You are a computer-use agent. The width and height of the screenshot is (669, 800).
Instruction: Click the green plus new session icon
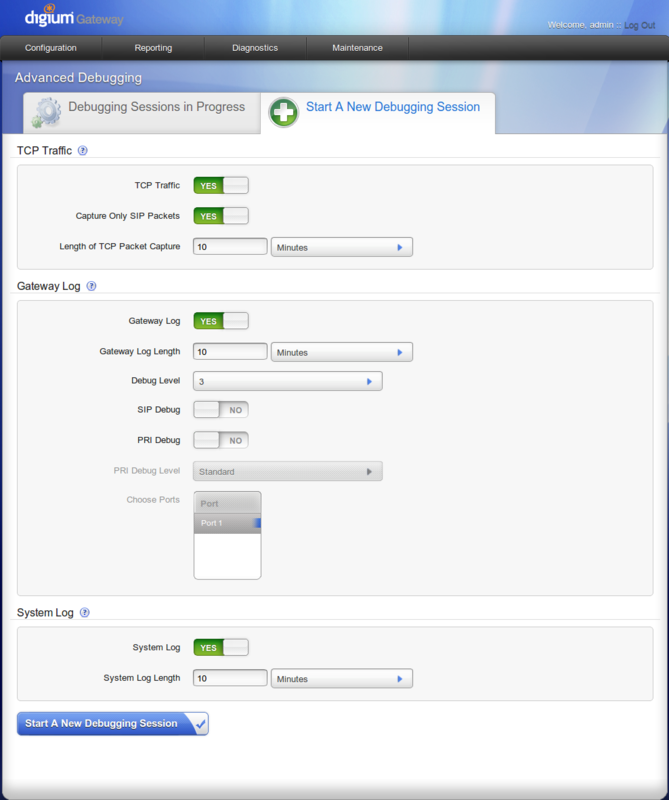284,112
